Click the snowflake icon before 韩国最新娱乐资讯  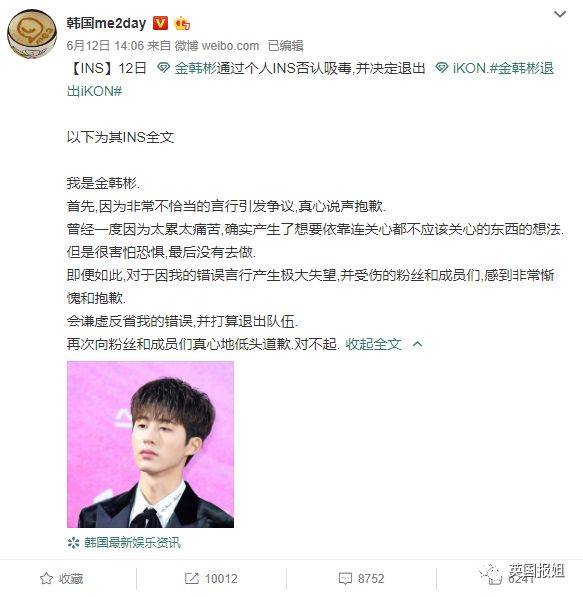pyautogui.click(x=73, y=543)
